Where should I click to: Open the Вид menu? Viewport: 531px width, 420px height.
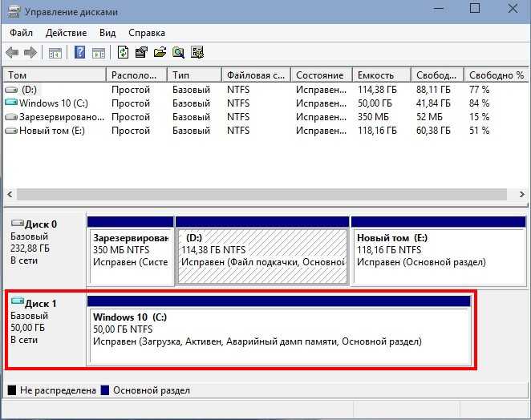107,33
